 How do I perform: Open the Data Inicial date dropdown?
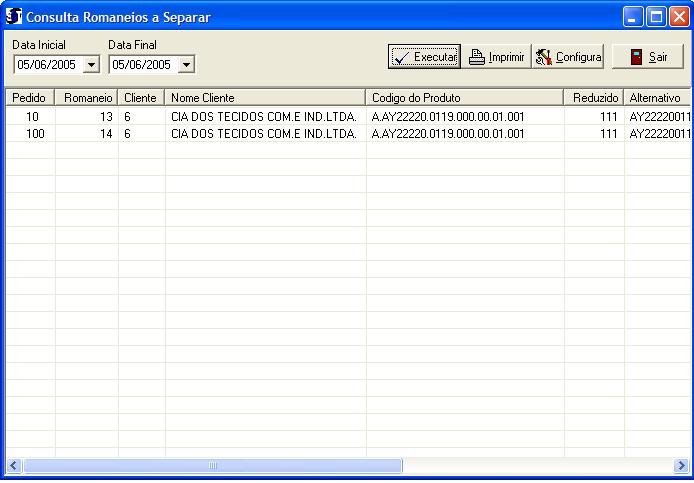(91, 65)
